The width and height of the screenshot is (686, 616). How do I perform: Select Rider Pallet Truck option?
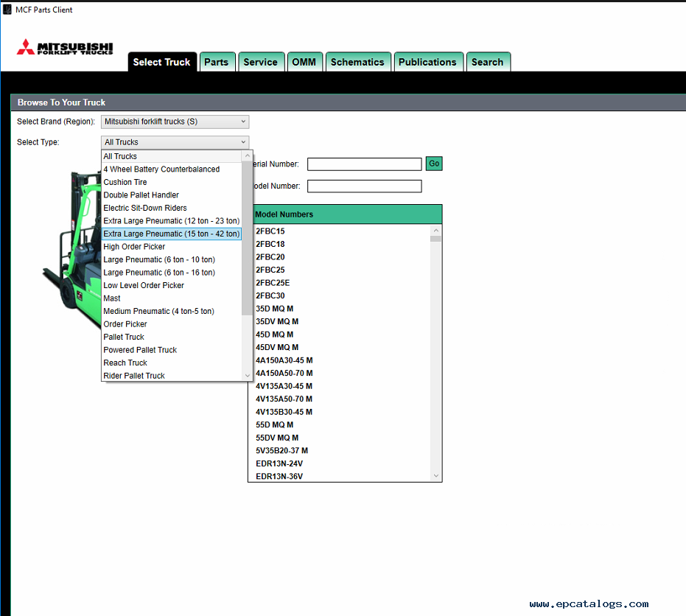[172, 376]
